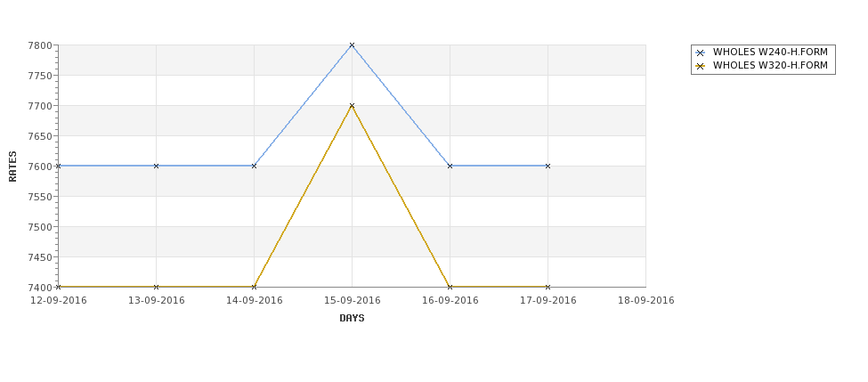Click orange data point on 17-09-2016
Image resolution: width=868 pixels, height=382 pixels.
548,287
